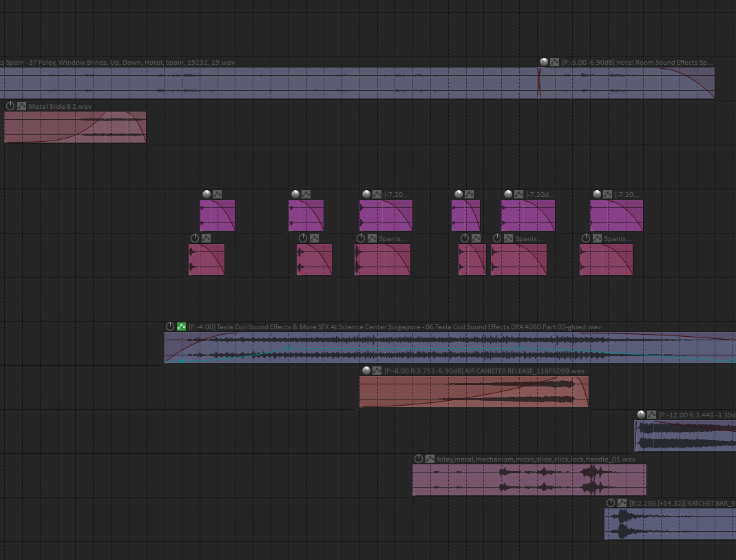Image resolution: width=736 pixels, height=560 pixels.
Task: Click envelope icon of the leftmost magenta clip
Action: click(218, 194)
